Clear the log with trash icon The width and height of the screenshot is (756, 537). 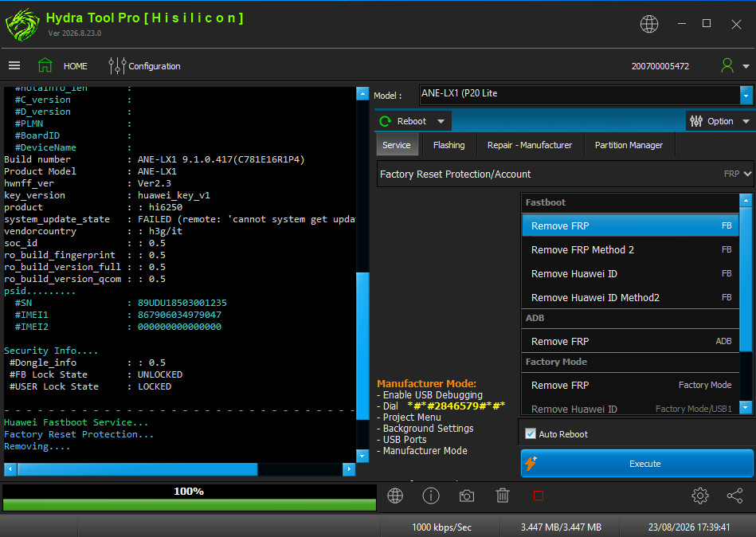(503, 496)
